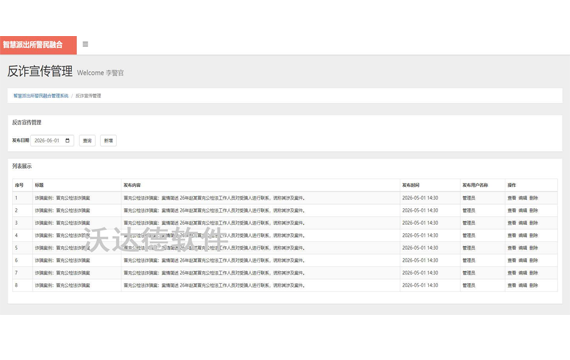The image size is (570, 360).
Task: Click 查看 in row 5
Action: pyautogui.click(x=512, y=248)
